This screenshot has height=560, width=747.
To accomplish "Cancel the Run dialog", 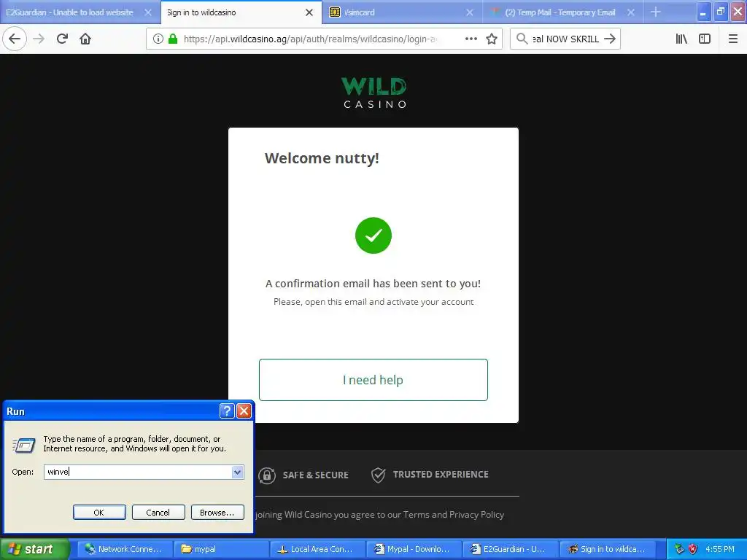I will 158,513.
